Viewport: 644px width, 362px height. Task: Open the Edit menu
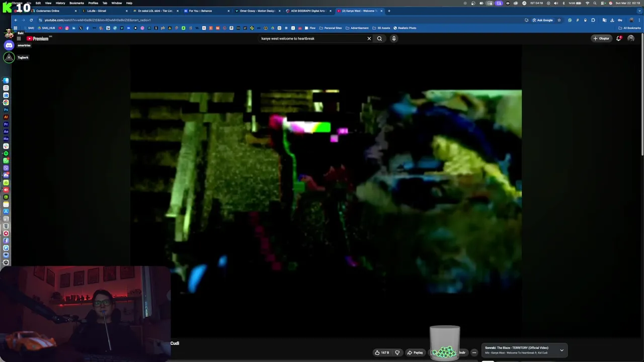click(38, 3)
